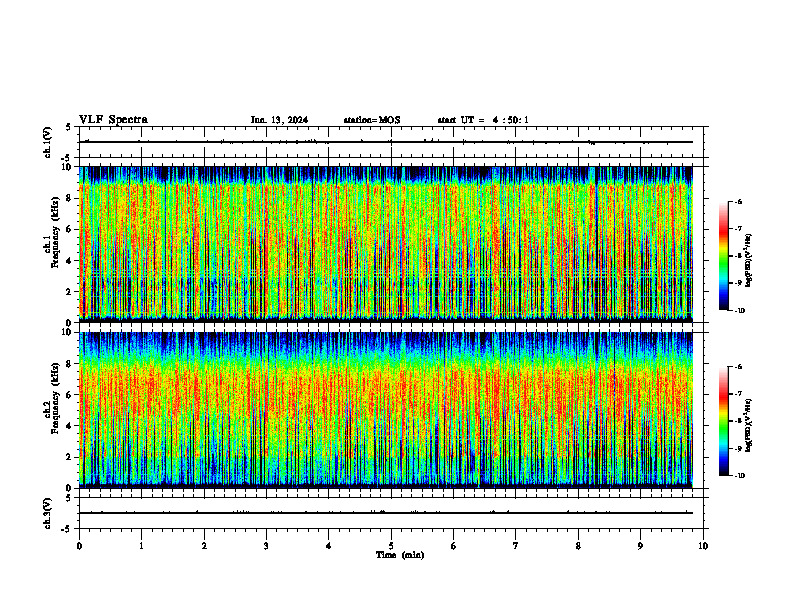
Task: Click the ch.1 colorbar scale
Action: tap(723, 256)
